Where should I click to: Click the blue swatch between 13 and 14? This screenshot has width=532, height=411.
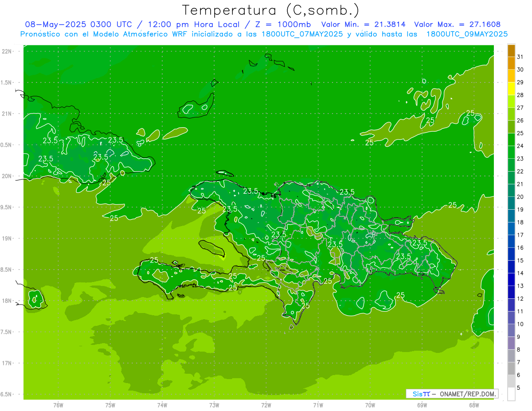(511, 280)
